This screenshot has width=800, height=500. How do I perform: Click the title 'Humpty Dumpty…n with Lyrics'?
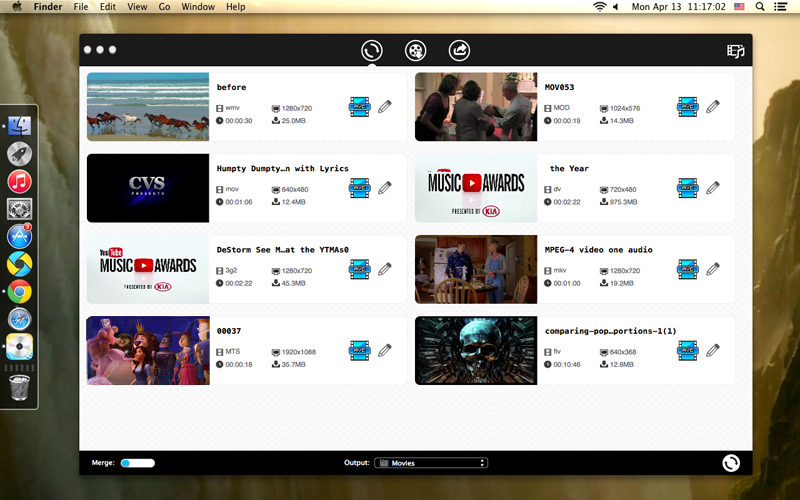click(x=283, y=168)
